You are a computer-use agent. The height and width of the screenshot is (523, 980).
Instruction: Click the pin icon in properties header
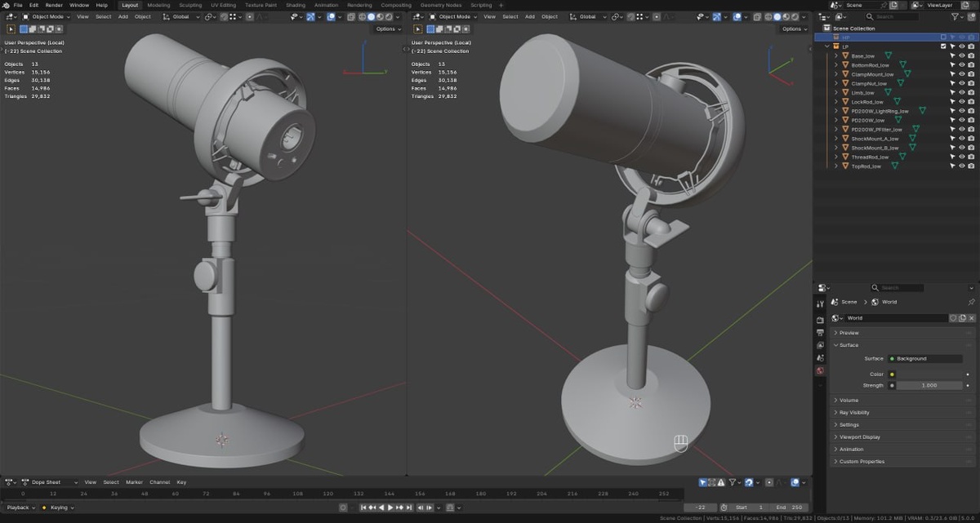pyautogui.click(x=971, y=302)
